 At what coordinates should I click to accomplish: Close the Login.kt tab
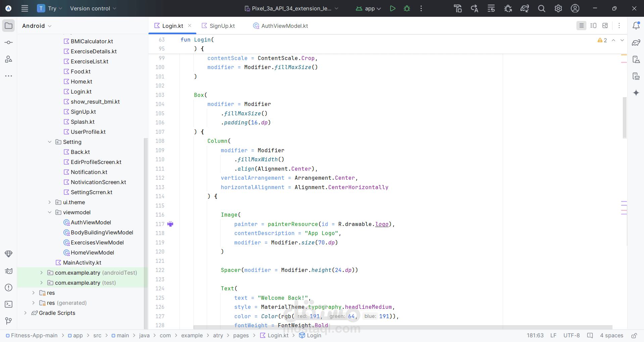pos(190,25)
